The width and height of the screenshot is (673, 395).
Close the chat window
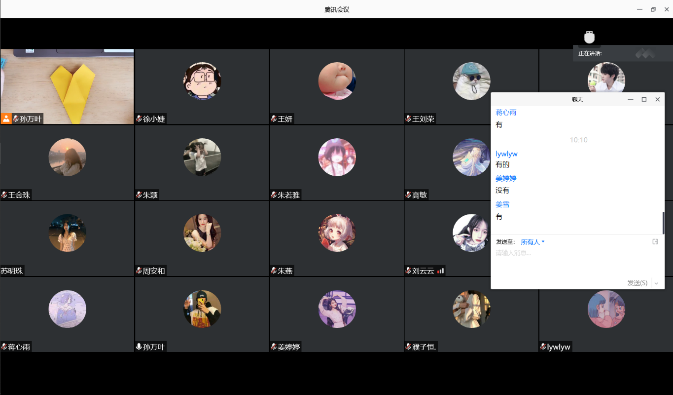658,99
